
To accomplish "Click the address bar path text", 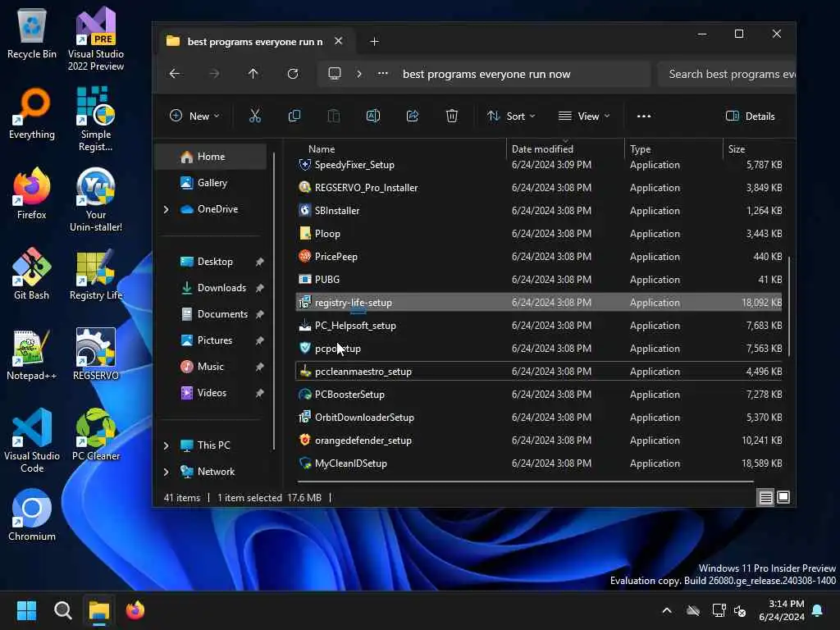I will point(486,74).
